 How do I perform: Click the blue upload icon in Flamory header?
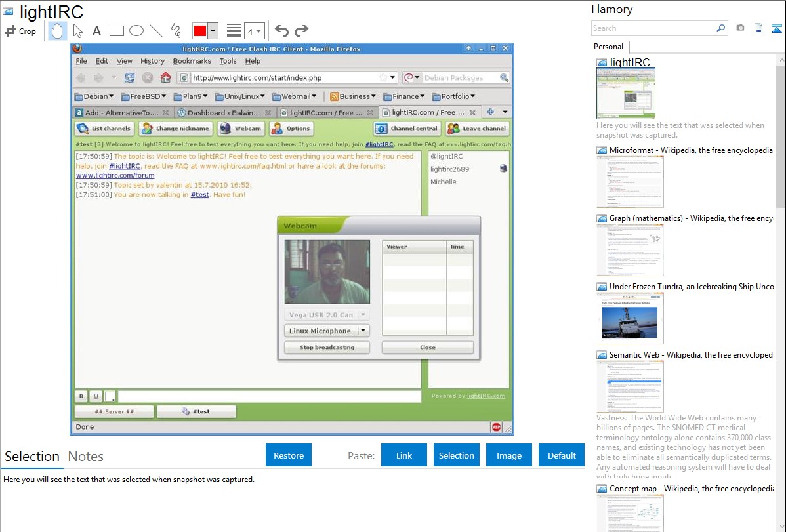(x=776, y=28)
